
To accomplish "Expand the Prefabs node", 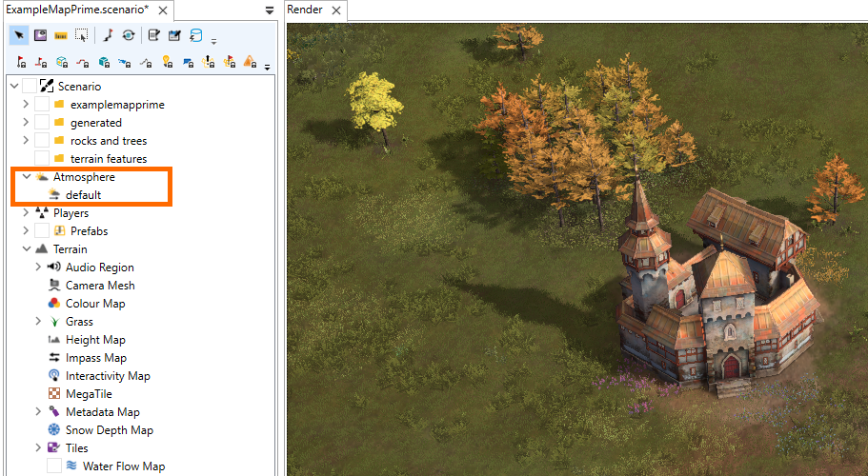I will [26, 230].
